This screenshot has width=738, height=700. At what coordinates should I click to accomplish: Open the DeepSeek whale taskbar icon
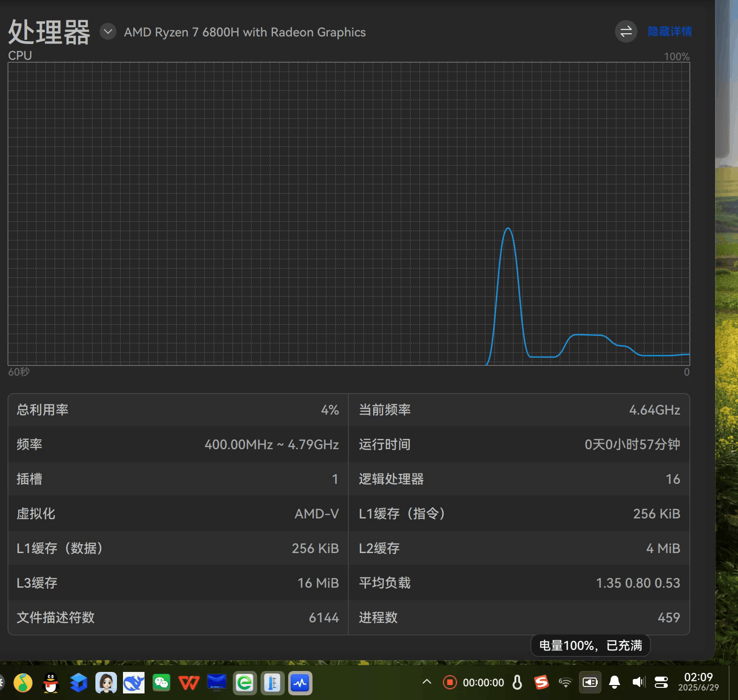click(134, 683)
